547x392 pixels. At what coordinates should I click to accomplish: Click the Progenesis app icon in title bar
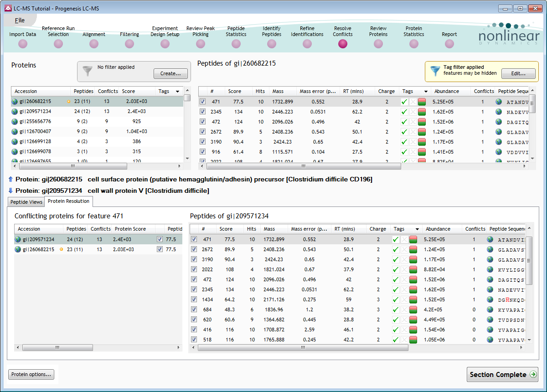click(x=8, y=8)
